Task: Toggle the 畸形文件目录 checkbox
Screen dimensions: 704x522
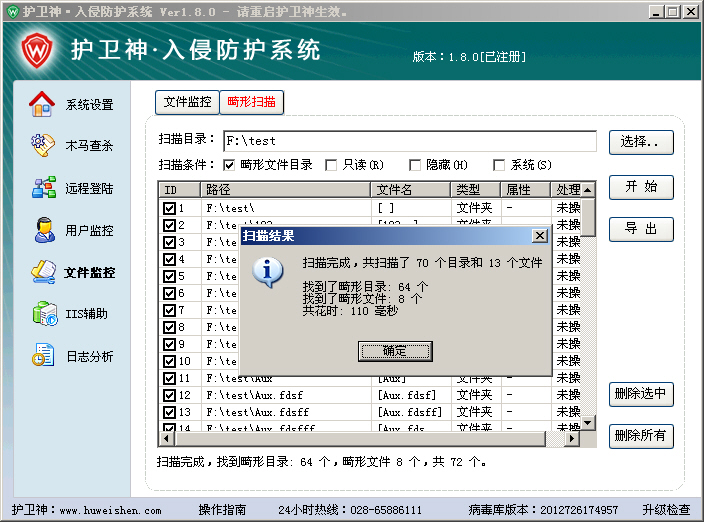Action: [229, 165]
